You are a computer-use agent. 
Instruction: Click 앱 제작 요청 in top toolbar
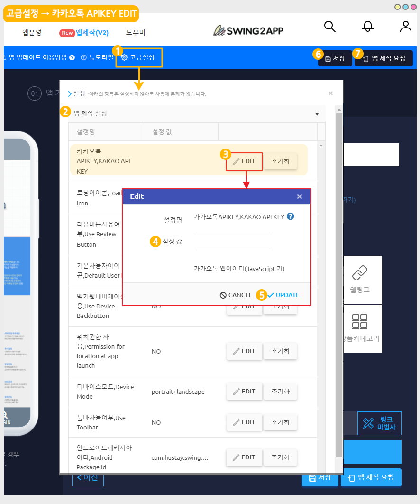click(x=383, y=58)
